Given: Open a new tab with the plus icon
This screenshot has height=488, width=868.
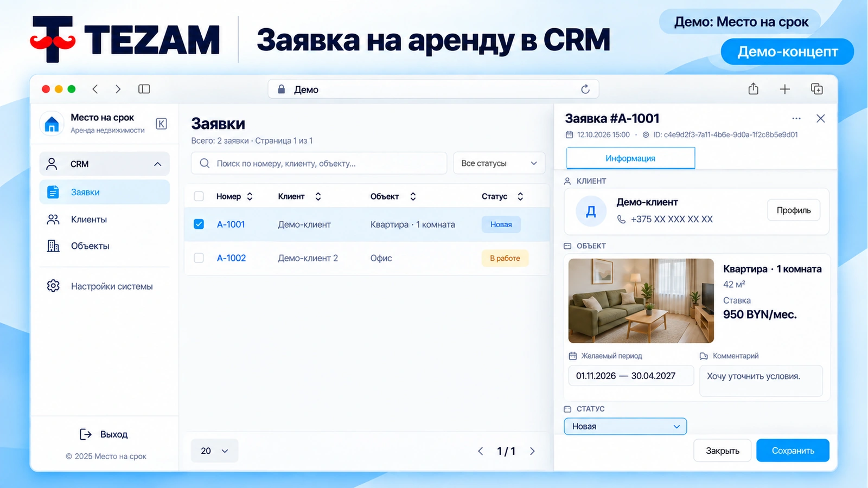Looking at the screenshot, I should 784,89.
